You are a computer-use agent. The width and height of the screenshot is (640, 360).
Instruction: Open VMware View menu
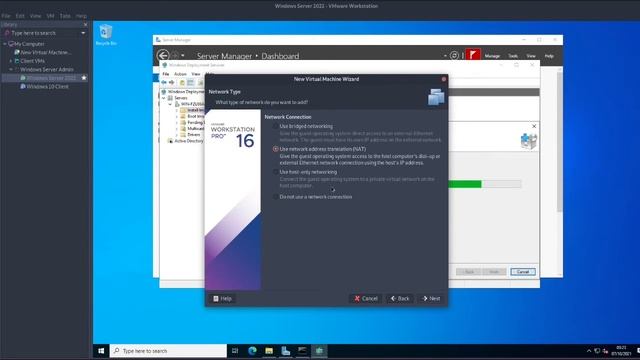pos(36,16)
